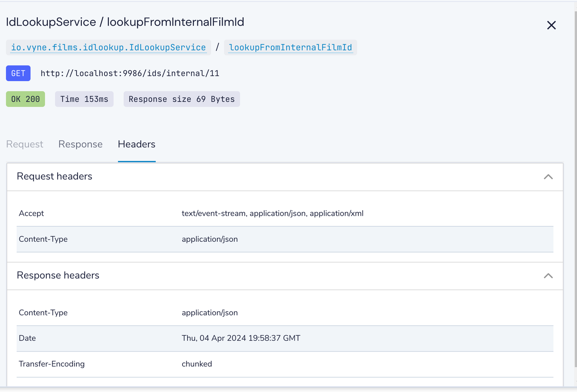
Task: Open the lookupFromInternalFilmId operation link
Action: (290, 48)
